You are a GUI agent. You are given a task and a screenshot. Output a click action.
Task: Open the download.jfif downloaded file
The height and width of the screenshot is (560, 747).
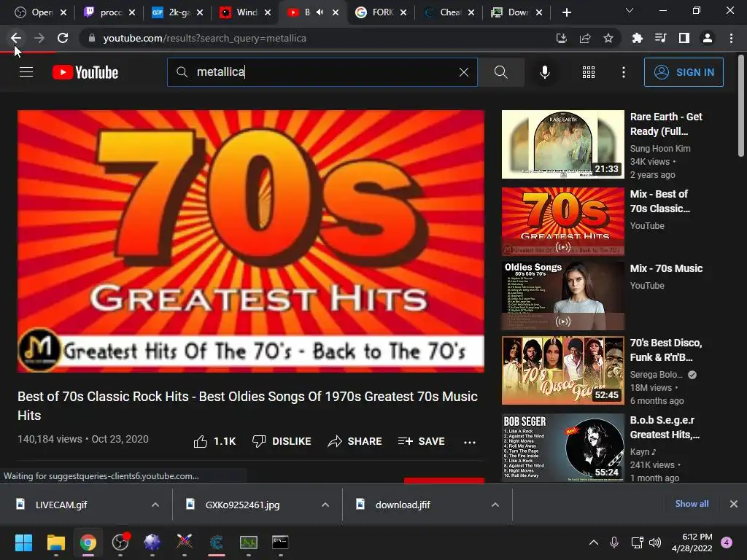click(x=403, y=505)
